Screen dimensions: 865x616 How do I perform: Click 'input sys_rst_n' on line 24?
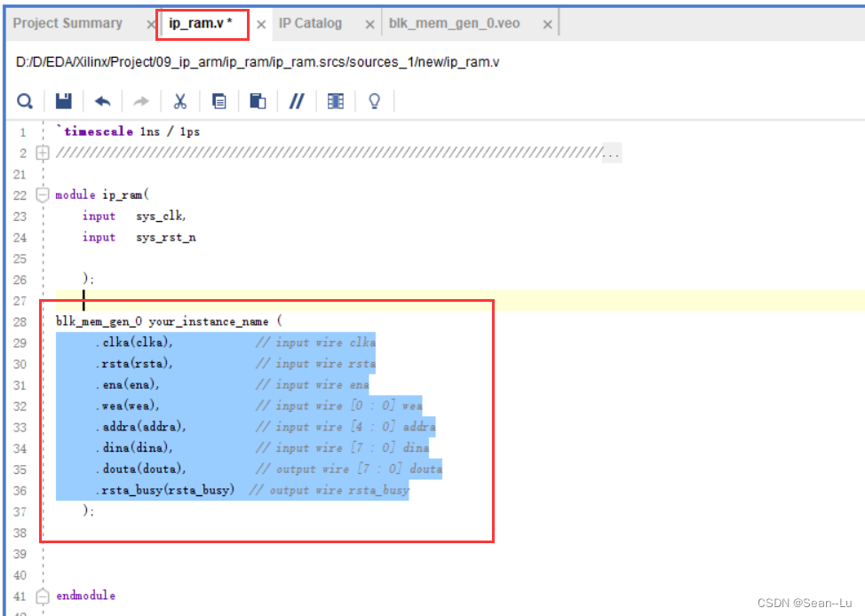(139, 237)
